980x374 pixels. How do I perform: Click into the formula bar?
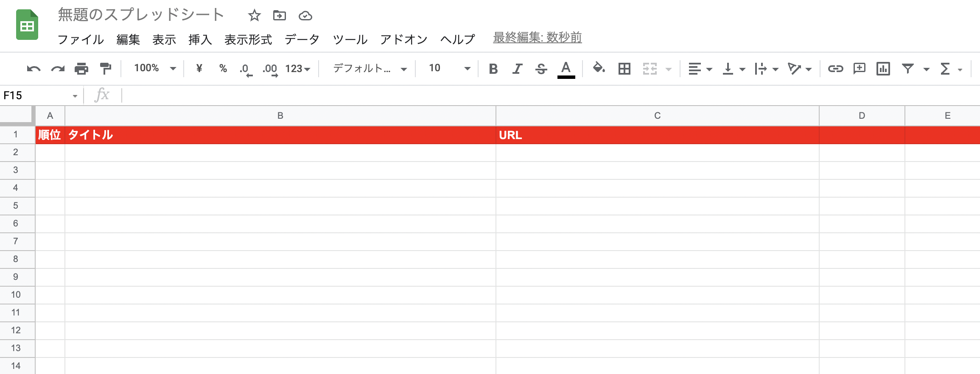(551, 95)
